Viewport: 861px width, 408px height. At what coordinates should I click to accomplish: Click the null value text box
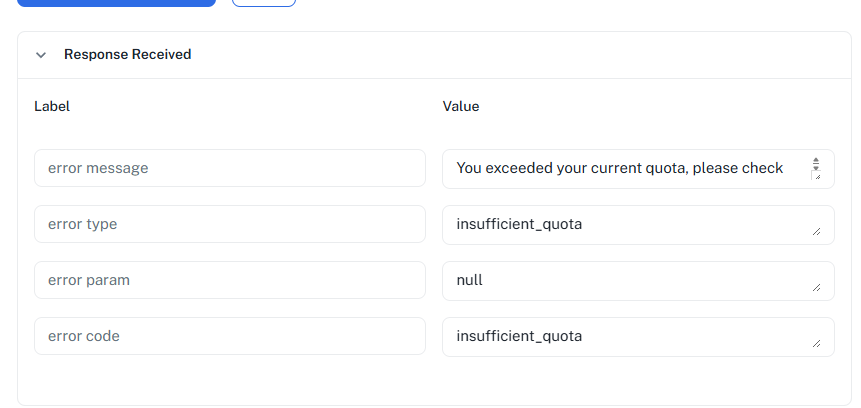click(620, 280)
